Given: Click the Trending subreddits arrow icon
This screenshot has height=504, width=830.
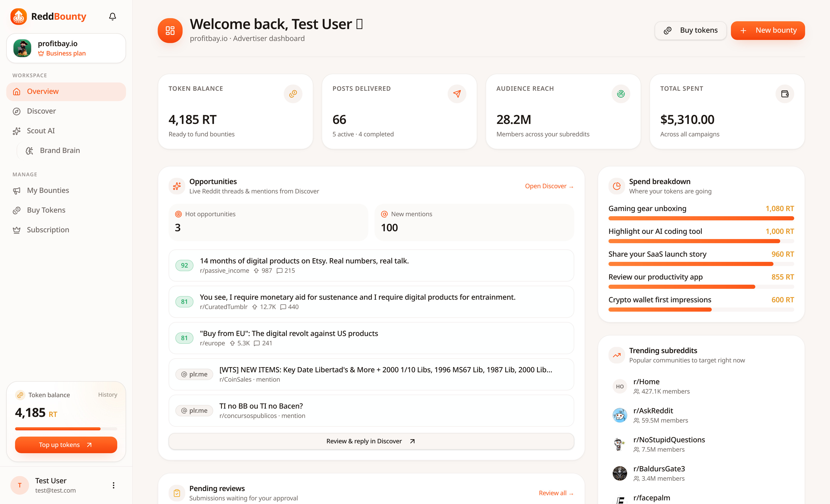Looking at the screenshot, I should (617, 355).
